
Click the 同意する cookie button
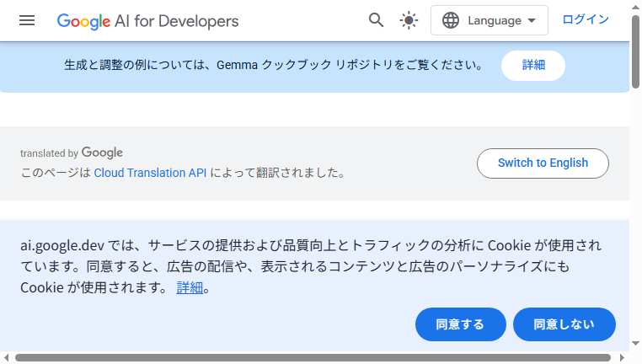[461, 324]
